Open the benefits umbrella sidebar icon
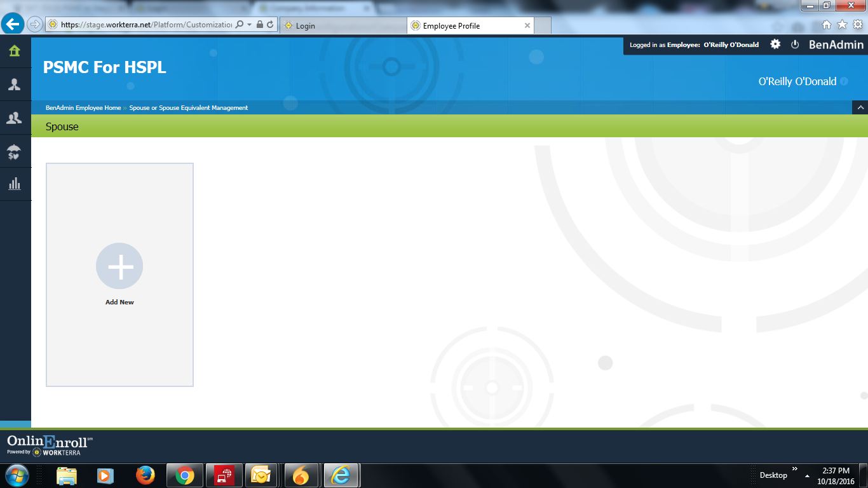 click(x=14, y=152)
